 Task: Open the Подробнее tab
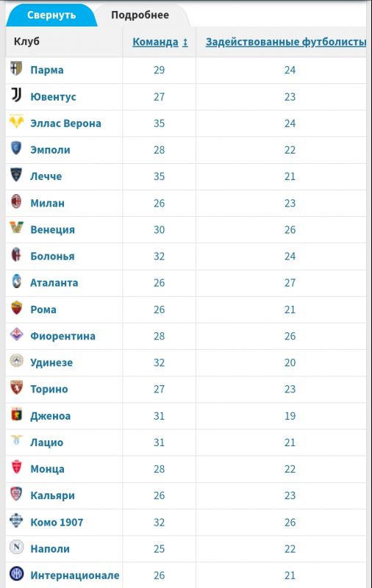pyautogui.click(x=140, y=15)
